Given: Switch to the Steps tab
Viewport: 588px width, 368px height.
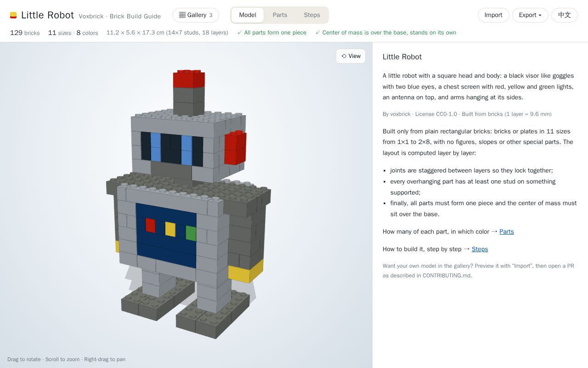Looking at the screenshot, I should coord(312,15).
